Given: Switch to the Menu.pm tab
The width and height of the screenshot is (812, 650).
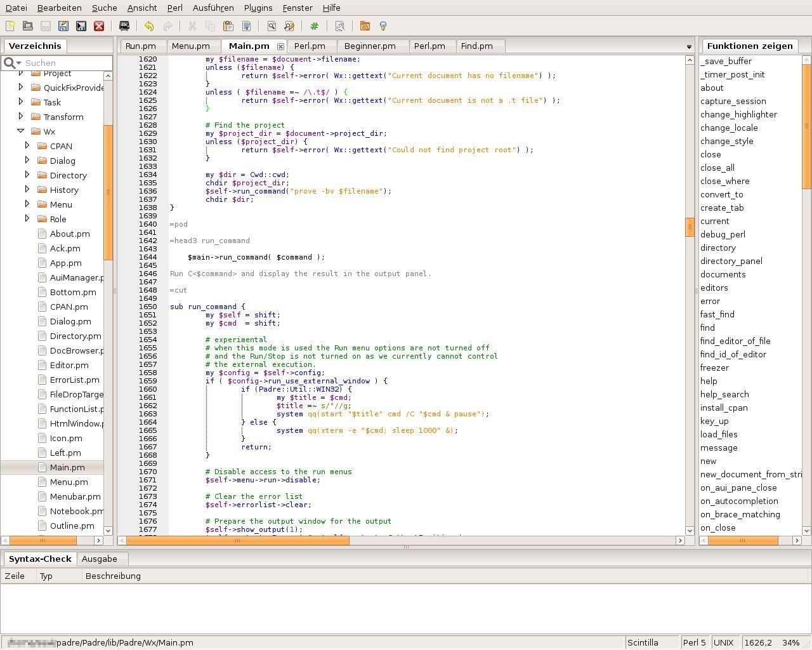Looking at the screenshot, I should pyautogui.click(x=191, y=46).
